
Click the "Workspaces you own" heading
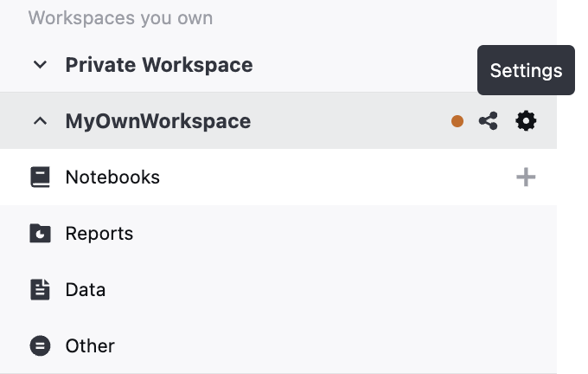[120, 18]
